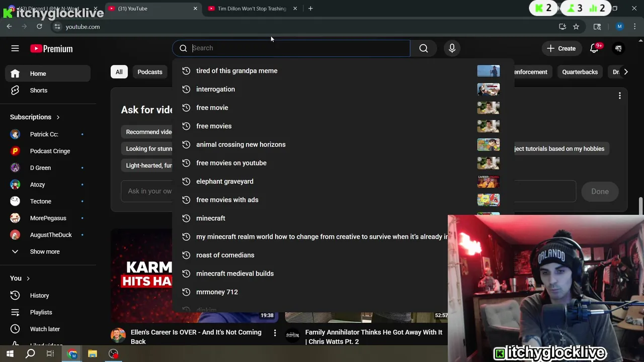The image size is (644, 362).
Task: Open Tectone channel subscription
Action: click(x=48, y=201)
